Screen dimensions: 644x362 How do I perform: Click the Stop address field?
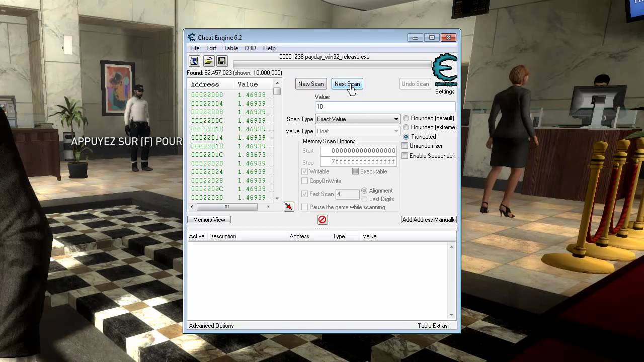[358, 162]
